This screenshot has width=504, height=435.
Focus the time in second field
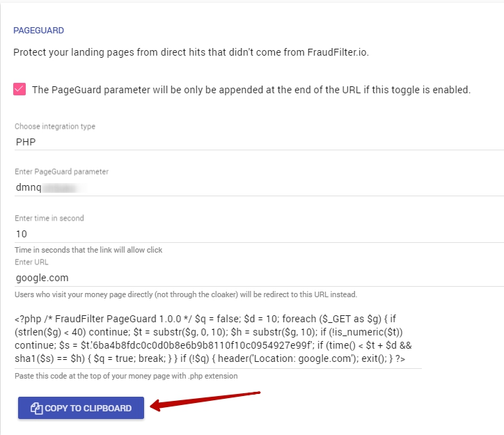click(x=258, y=234)
